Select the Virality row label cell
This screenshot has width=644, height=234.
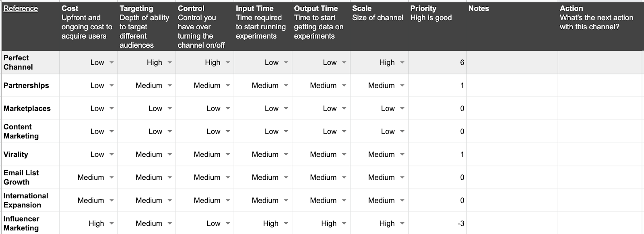[31, 154]
